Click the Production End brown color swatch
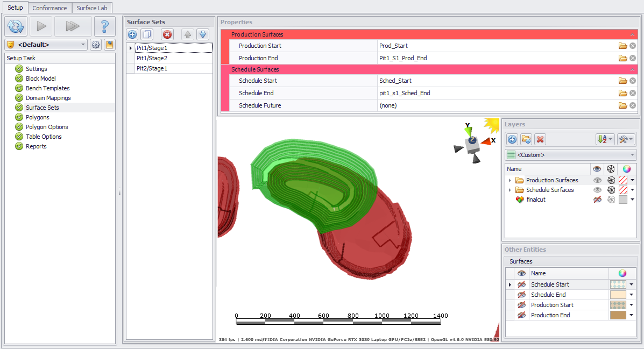 [618, 315]
